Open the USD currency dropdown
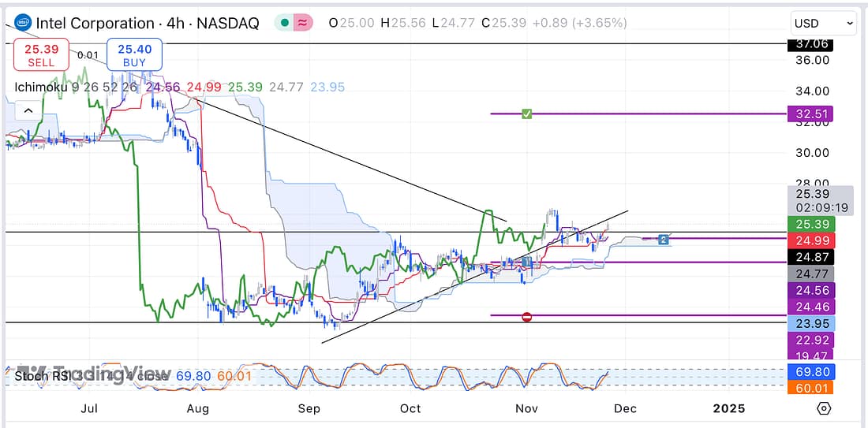Viewport: 868px width, 428px height. [823, 24]
